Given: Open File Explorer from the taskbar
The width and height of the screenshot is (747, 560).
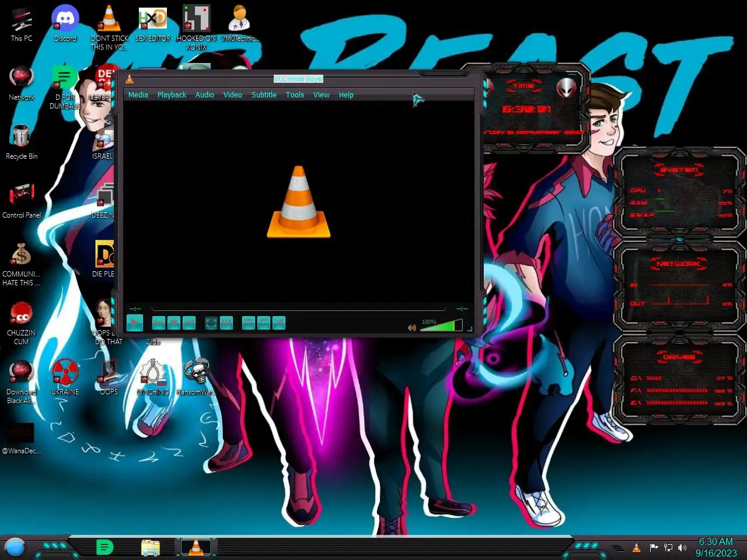Looking at the screenshot, I should tap(151, 548).
